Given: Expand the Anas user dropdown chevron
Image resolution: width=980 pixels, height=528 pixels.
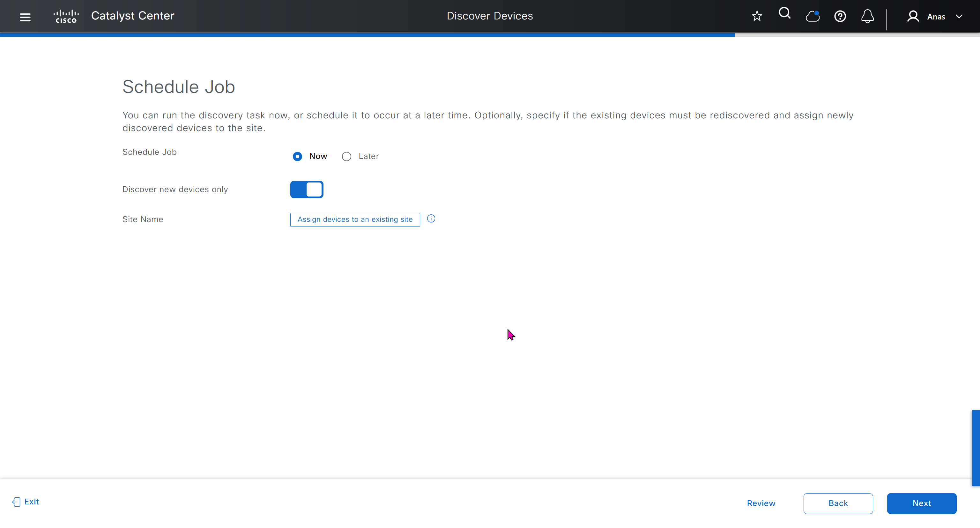Looking at the screenshot, I should coord(959,16).
